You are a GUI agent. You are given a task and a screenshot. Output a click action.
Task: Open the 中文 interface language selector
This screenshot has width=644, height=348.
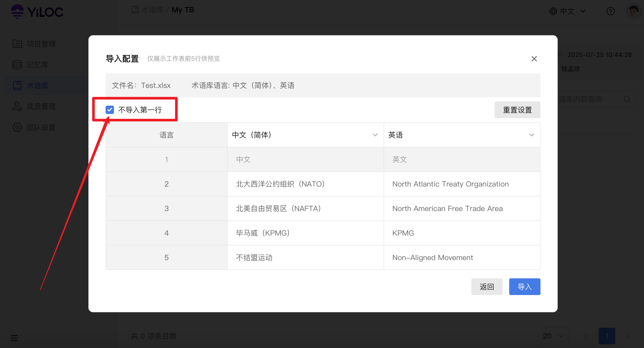[568, 11]
